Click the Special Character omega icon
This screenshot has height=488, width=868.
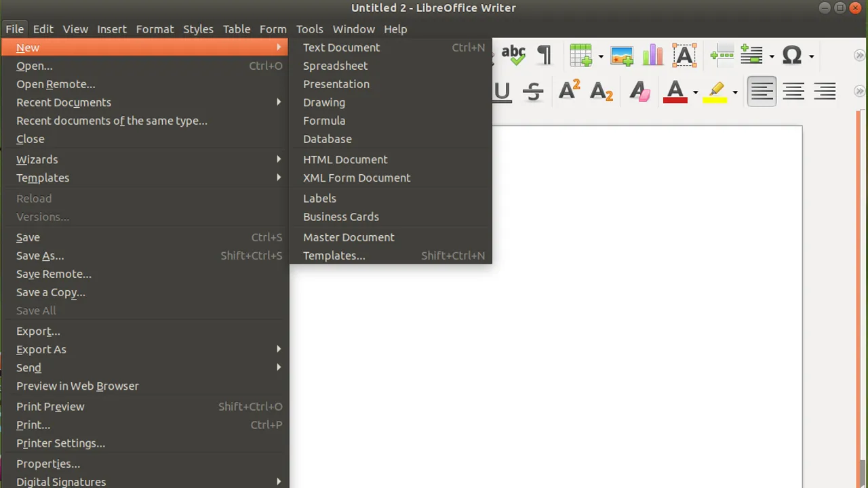tap(791, 56)
